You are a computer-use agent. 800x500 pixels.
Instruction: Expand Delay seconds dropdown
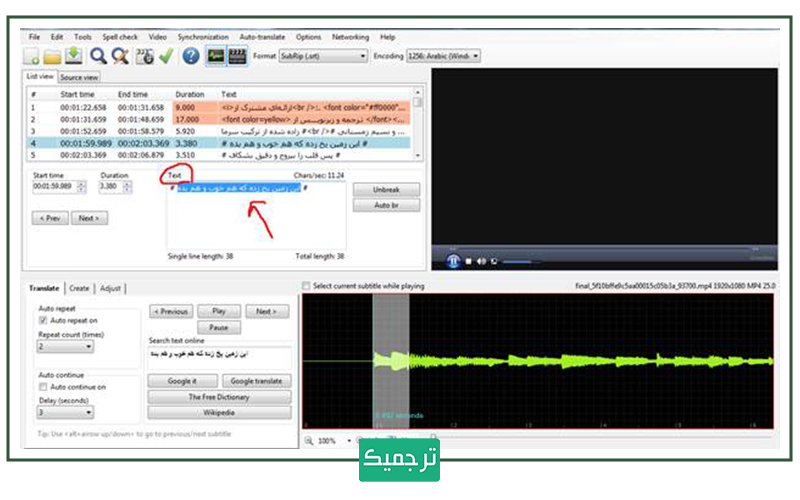point(65,412)
